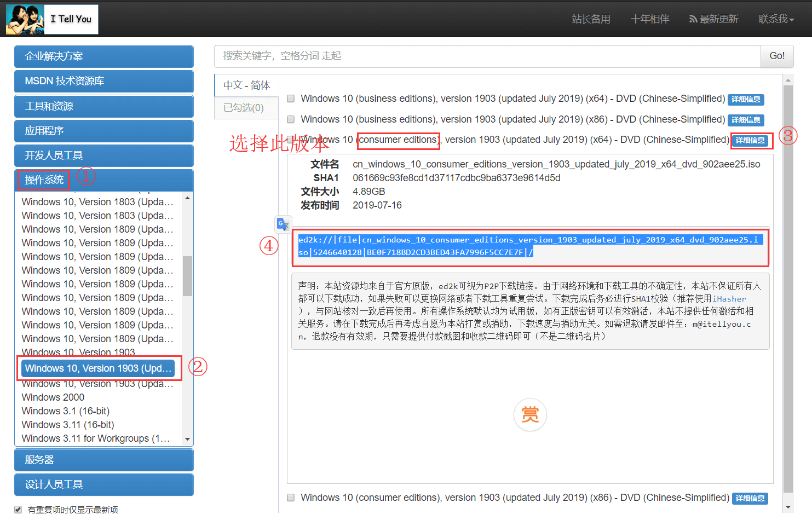Check the Windows 10 business editions x64 checkbox
812x520 pixels.
coord(290,99)
